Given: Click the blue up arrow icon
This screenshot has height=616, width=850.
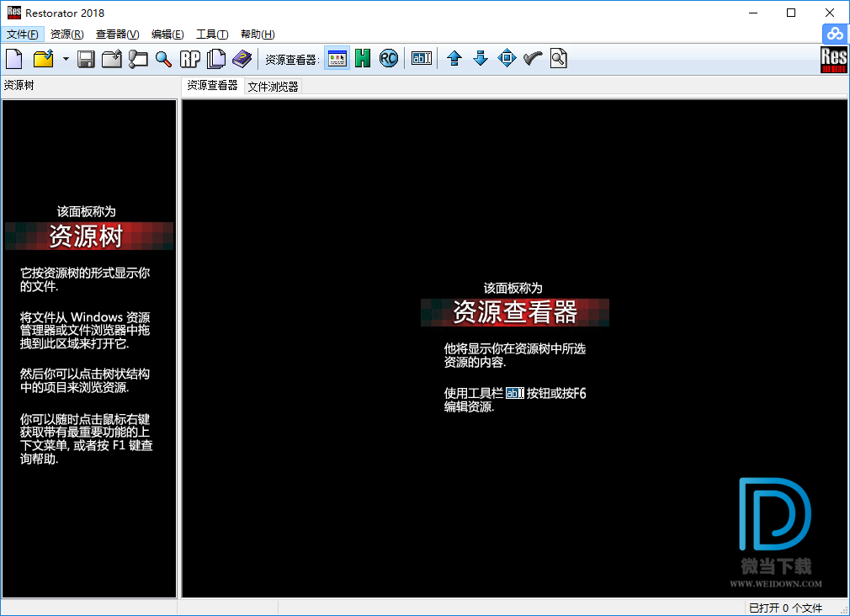Looking at the screenshot, I should click(454, 58).
